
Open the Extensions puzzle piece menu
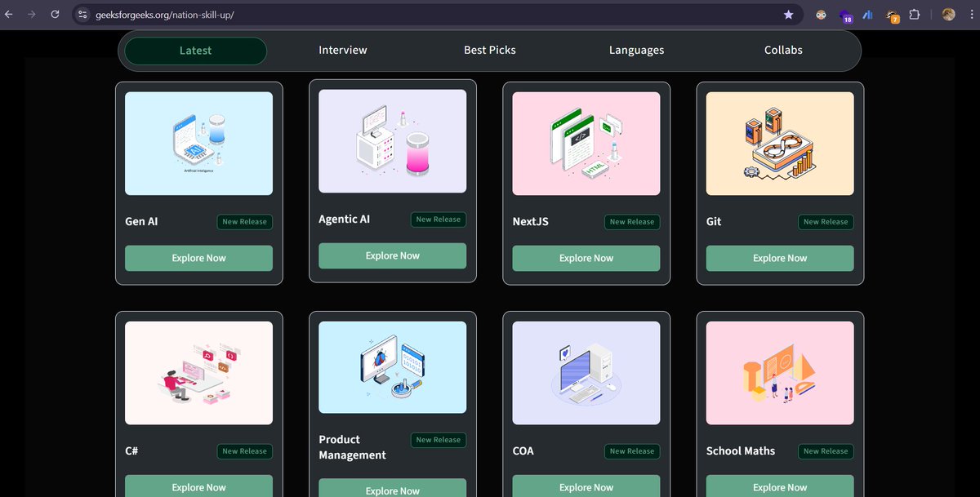point(915,15)
